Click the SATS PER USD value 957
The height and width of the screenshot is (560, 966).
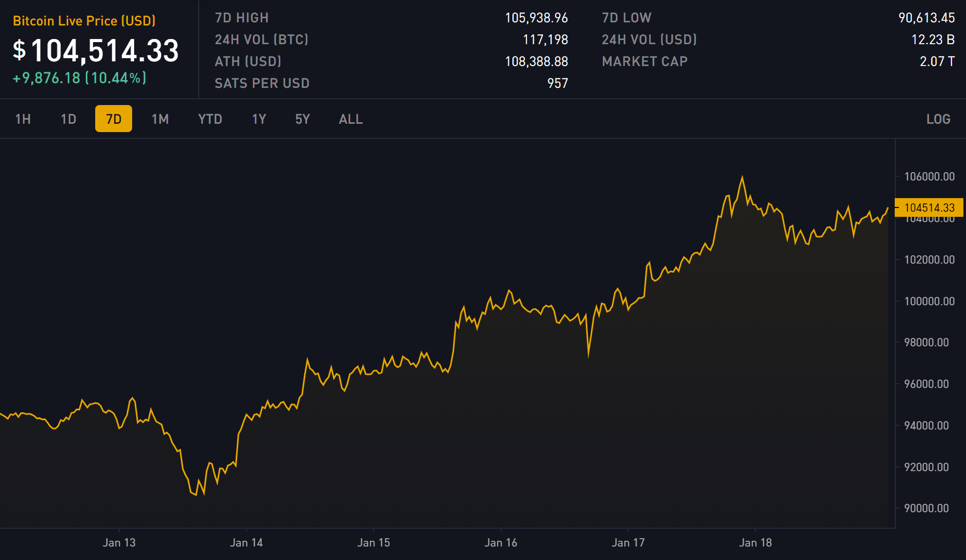pos(557,83)
